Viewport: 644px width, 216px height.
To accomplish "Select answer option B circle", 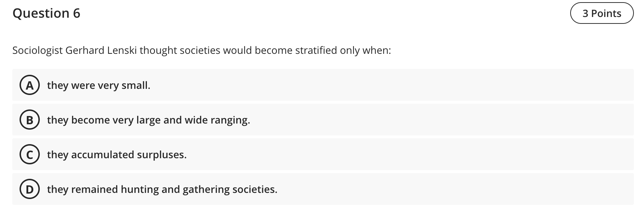I will coord(30,120).
